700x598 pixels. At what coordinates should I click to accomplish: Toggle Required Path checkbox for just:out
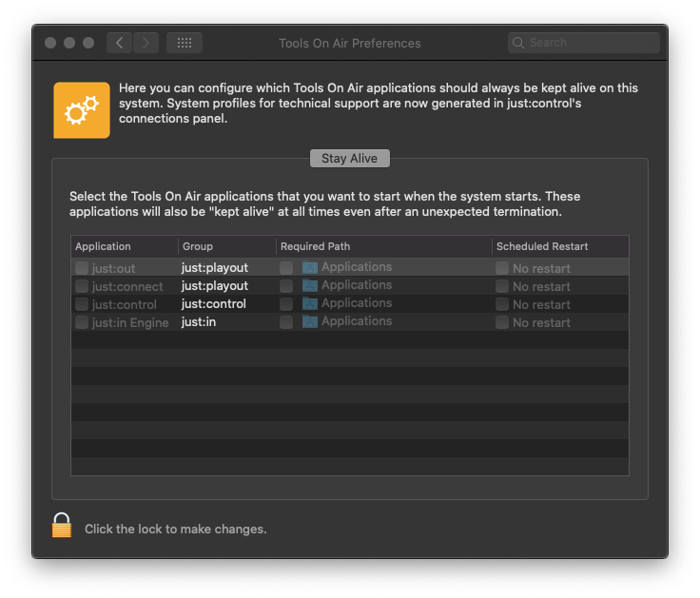pyautogui.click(x=286, y=268)
